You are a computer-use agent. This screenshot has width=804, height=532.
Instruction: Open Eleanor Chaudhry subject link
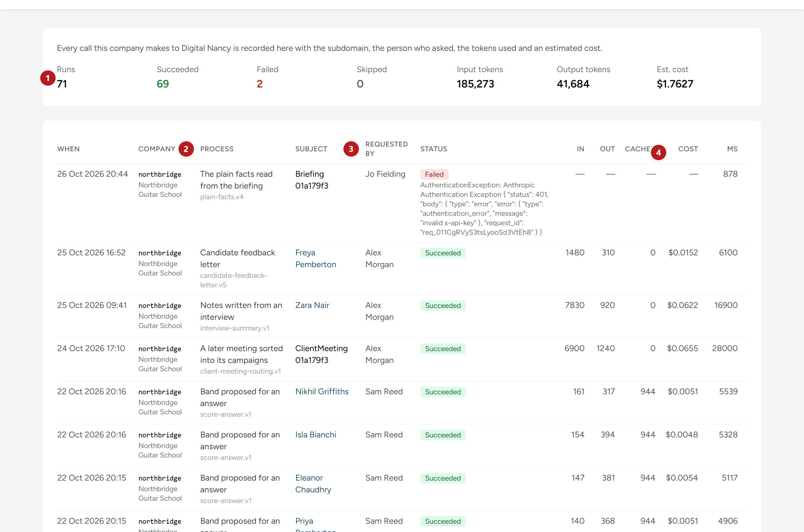point(313,484)
